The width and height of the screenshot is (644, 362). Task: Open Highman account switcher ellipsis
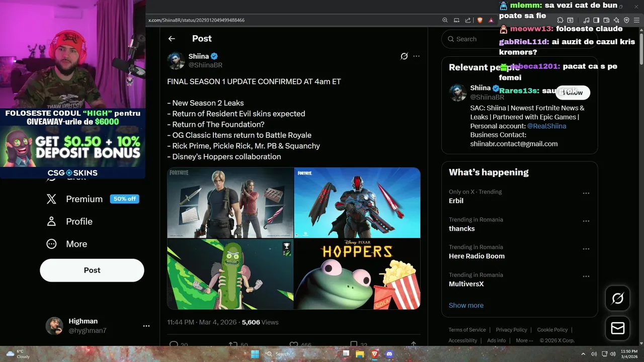click(x=146, y=326)
